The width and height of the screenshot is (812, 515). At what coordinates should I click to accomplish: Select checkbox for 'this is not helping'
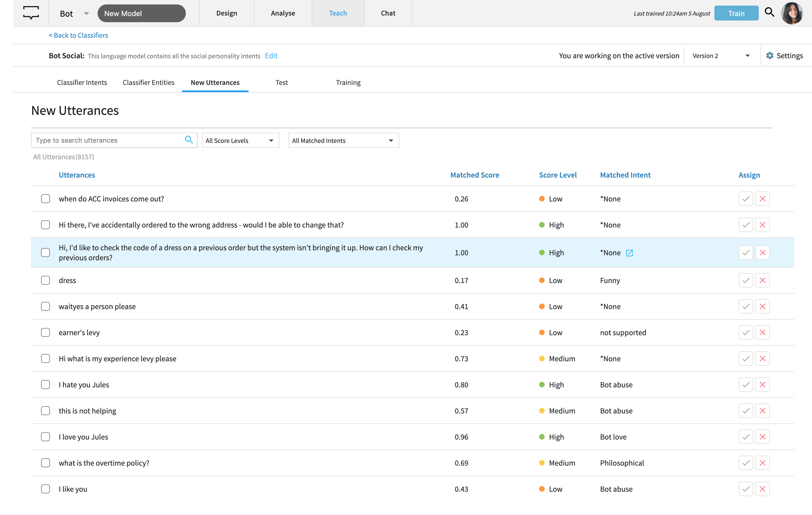click(45, 411)
